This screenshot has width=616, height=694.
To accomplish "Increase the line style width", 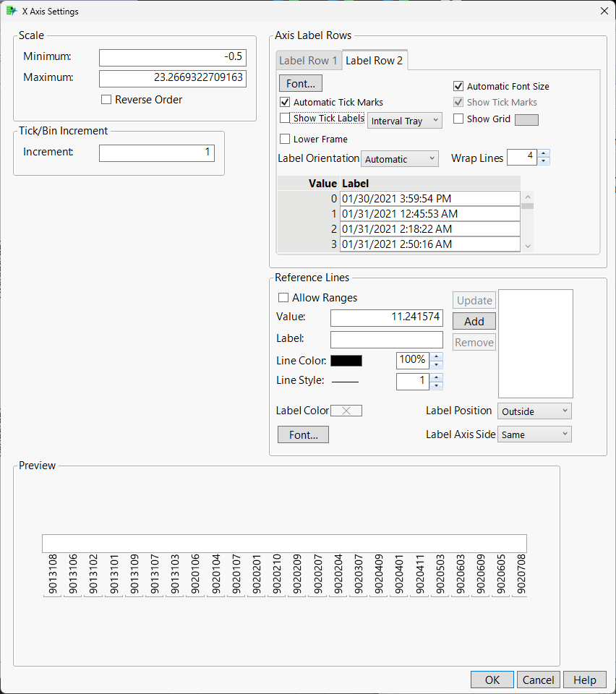I will [x=437, y=377].
